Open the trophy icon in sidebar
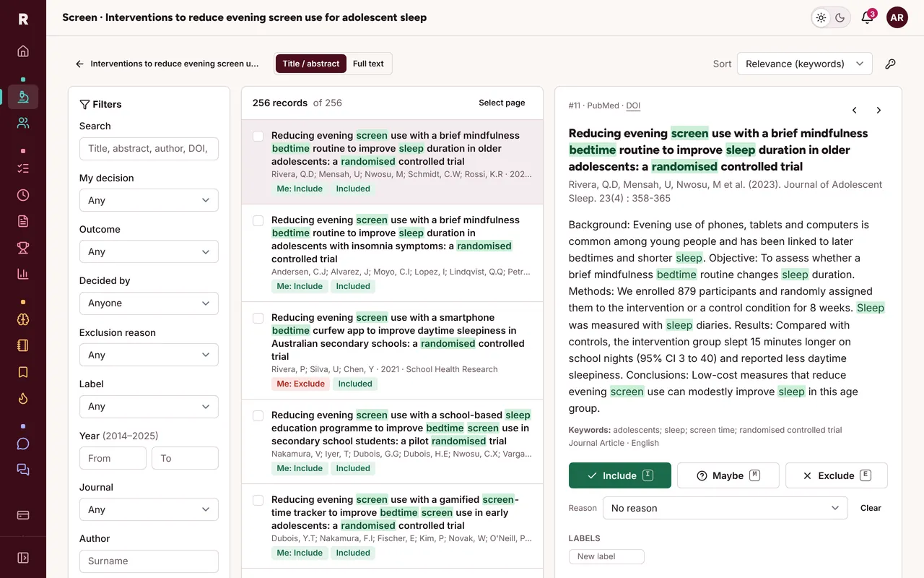 point(23,248)
